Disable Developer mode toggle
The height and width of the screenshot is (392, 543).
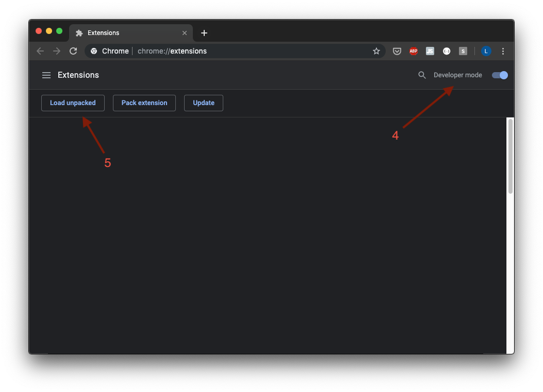tap(499, 75)
